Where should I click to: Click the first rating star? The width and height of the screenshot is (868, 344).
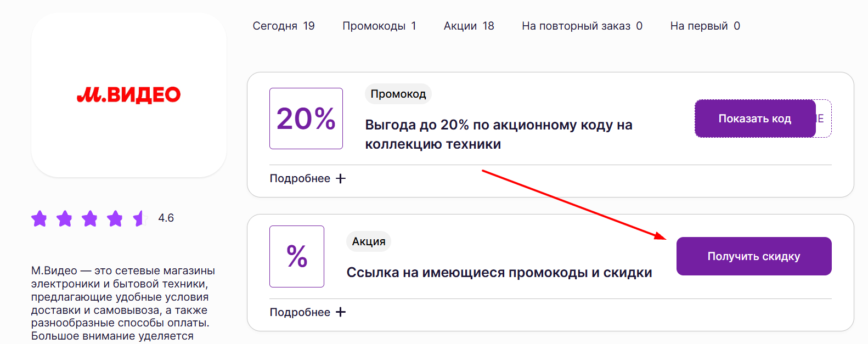pyautogui.click(x=39, y=218)
